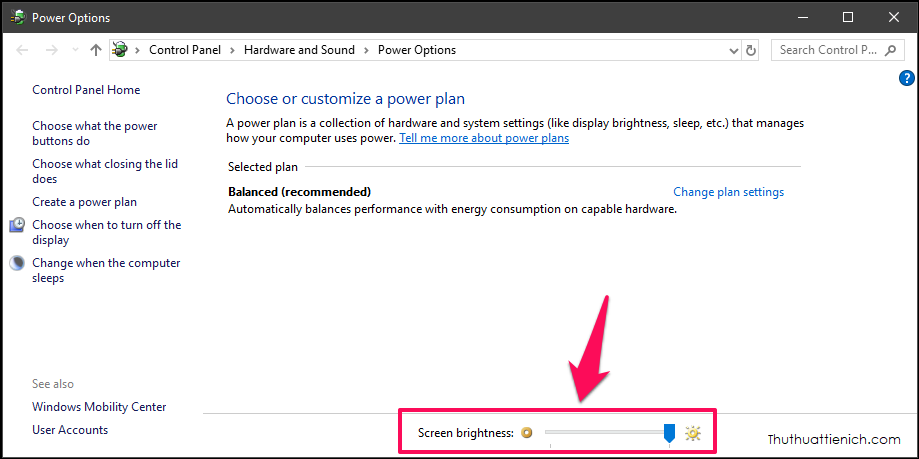Select the Hardware and Sound breadcrumb
919x459 pixels.
click(299, 50)
